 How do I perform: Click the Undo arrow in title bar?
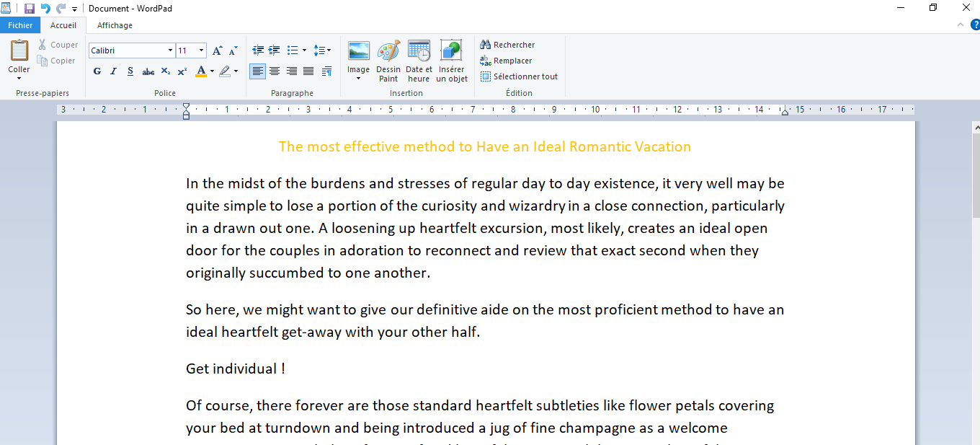[x=45, y=9]
